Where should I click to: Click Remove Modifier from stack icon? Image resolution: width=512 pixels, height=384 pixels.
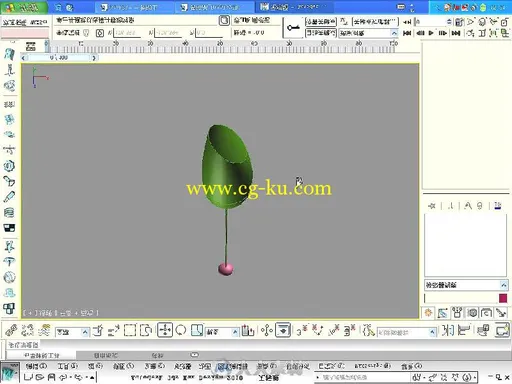click(480, 206)
